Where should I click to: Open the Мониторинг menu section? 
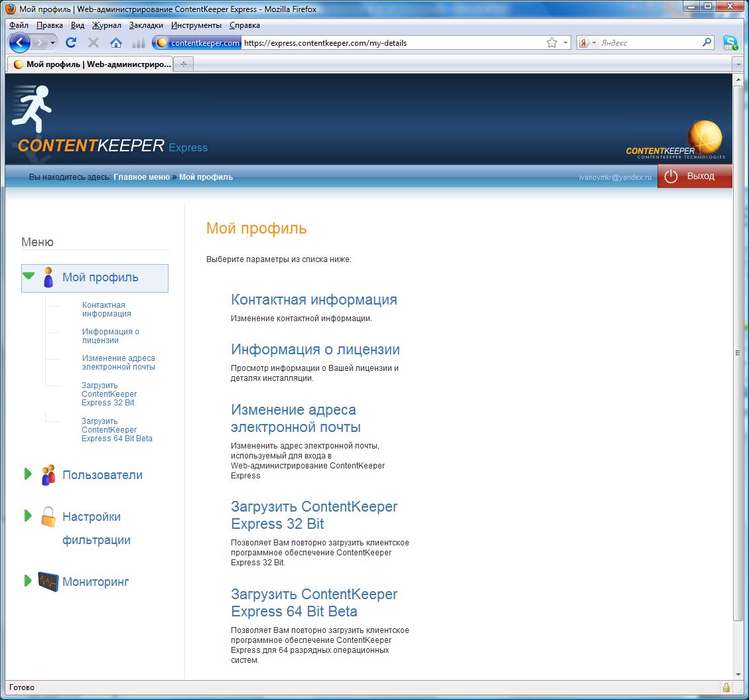[x=96, y=582]
